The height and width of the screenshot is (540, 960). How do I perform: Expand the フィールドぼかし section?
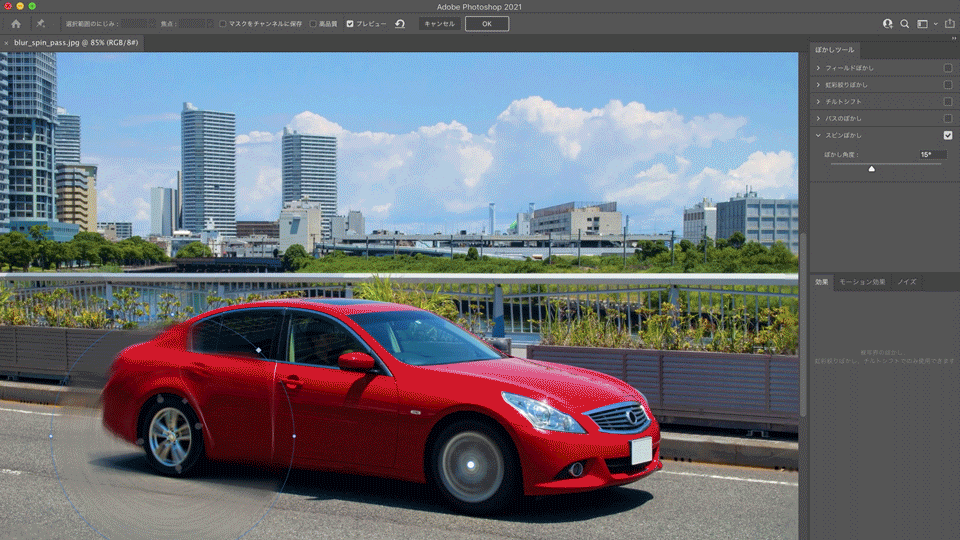818,68
